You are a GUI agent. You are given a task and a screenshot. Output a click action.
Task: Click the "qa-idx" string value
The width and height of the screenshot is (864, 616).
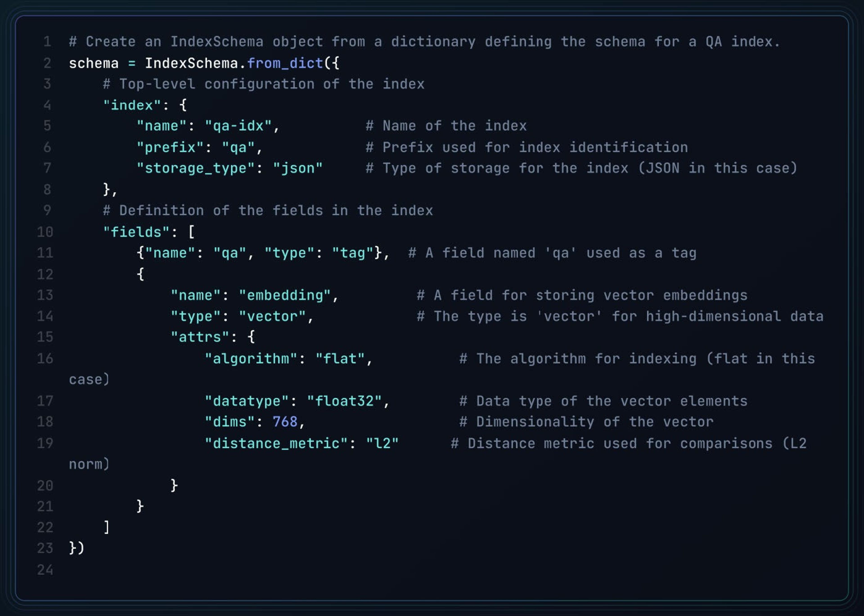point(238,126)
